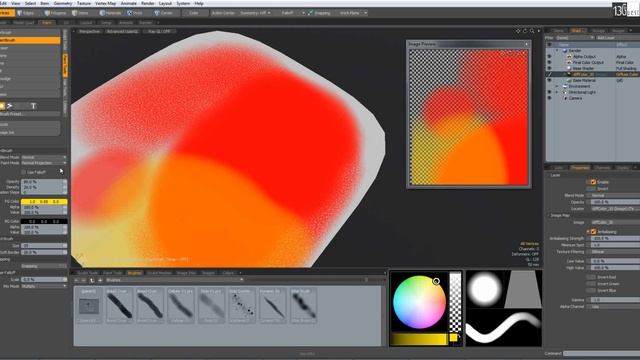Viewport: 640px width, 360px height.
Task: Open the Shader Tree Filter dropdown
Action: (x=576, y=38)
